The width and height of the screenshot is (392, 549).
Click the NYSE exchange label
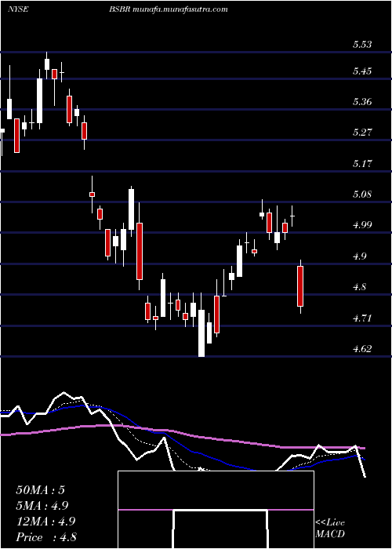[x=18, y=9]
